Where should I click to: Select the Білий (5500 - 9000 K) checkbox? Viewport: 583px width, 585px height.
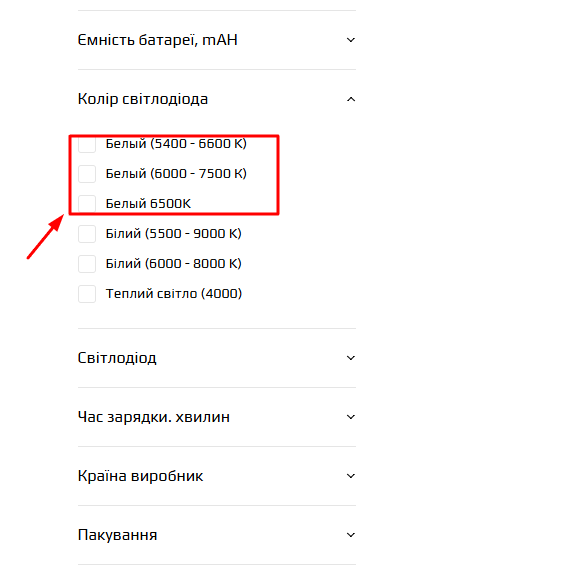[87, 234]
